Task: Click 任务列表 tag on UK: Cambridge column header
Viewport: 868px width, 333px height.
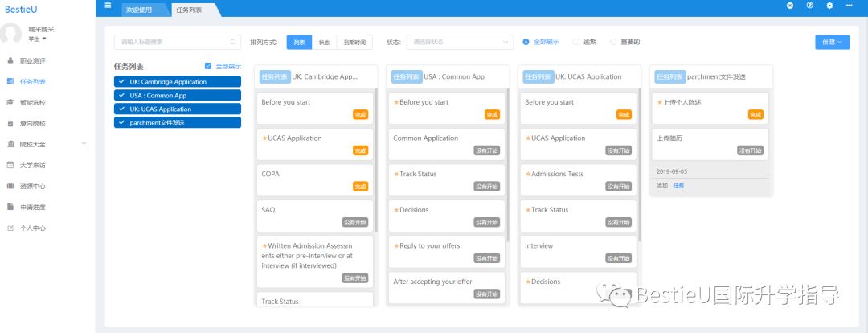Action: pyautogui.click(x=275, y=77)
